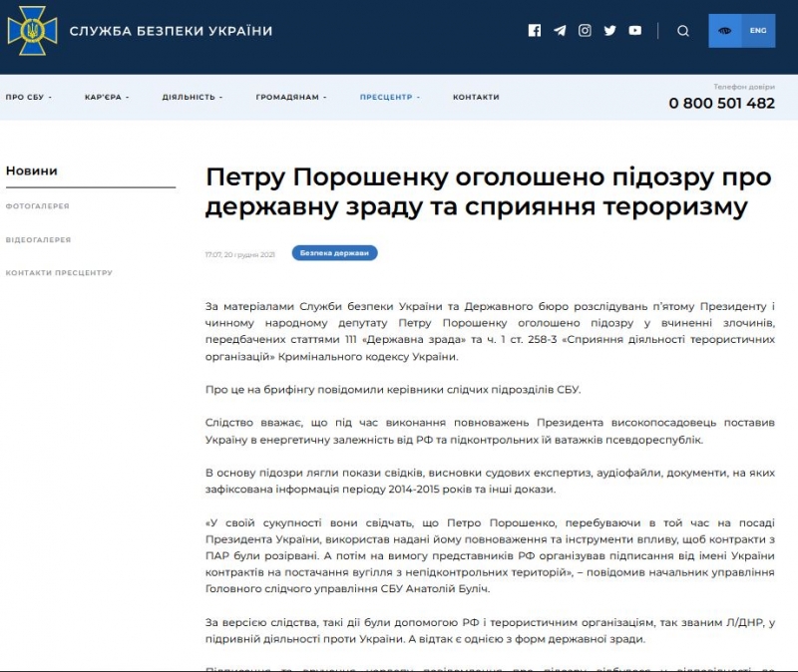Switch site language to ENG
The width and height of the screenshot is (798, 672).
(758, 31)
